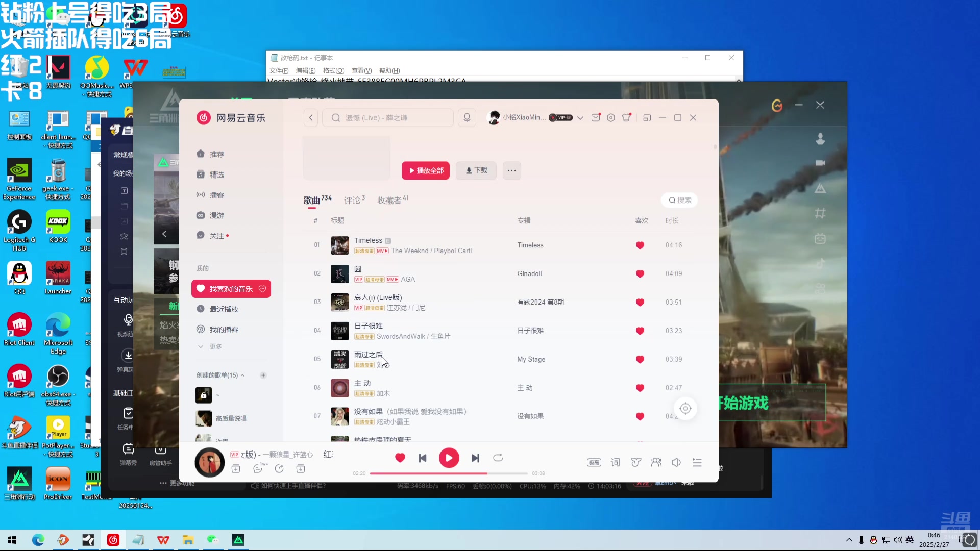Open 格式(O) menu in Notepad window
The height and width of the screenshot is (551, 980).
[333, 71]
